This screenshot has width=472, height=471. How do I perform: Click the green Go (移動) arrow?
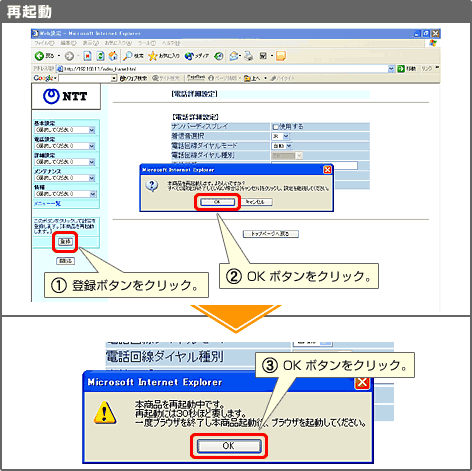coord(401,69)
